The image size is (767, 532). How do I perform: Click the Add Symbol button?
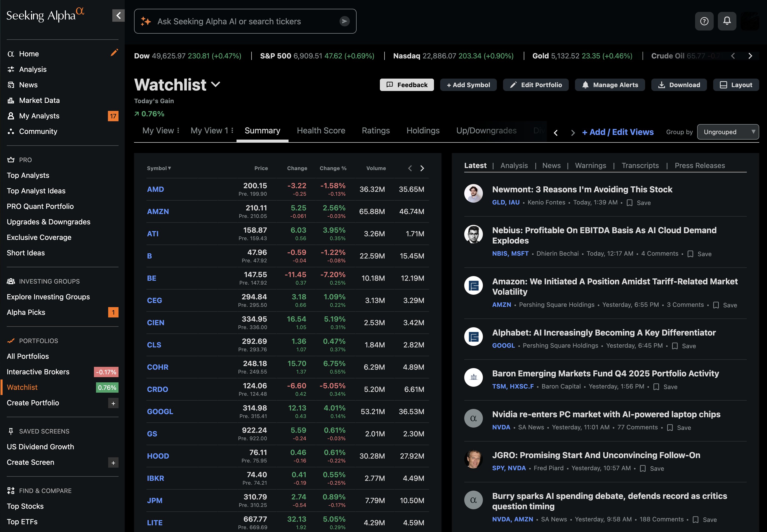(x=468, y=85)
